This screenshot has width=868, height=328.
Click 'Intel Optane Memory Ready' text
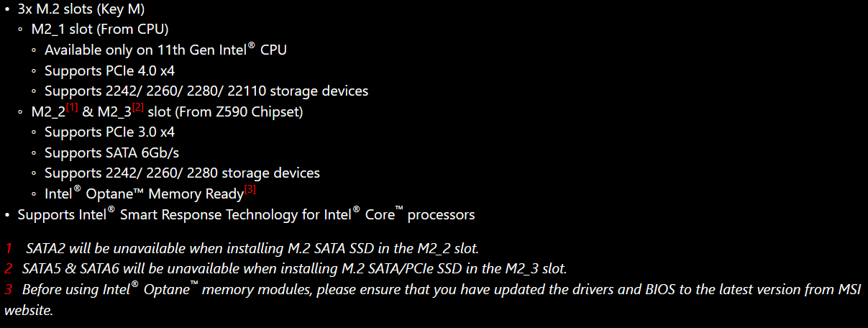click(144, 194)
